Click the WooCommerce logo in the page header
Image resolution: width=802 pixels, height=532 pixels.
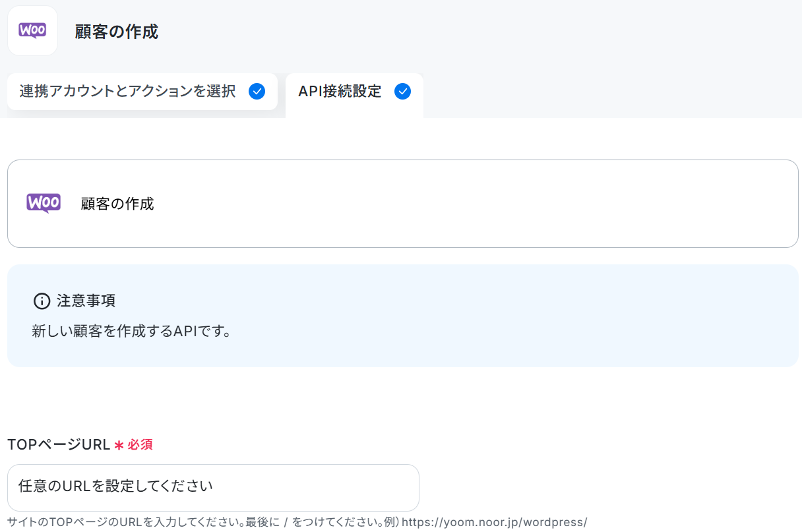click(x=32, y=31)
